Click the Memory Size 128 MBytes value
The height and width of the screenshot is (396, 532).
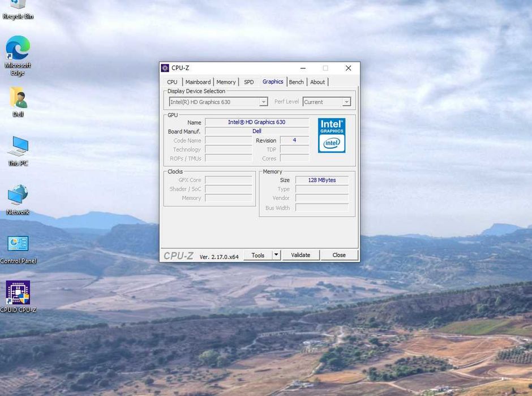[x=322, y=180]
